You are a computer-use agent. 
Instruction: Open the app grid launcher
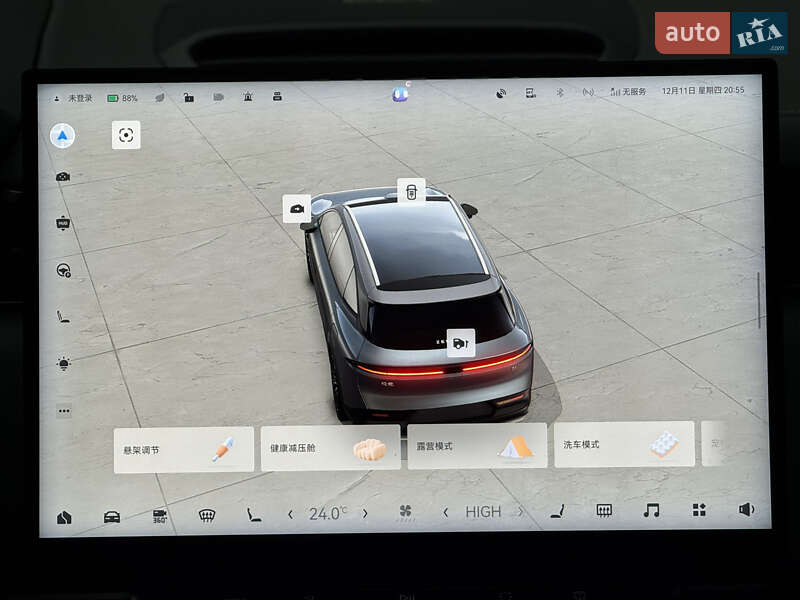click(699, 511)
